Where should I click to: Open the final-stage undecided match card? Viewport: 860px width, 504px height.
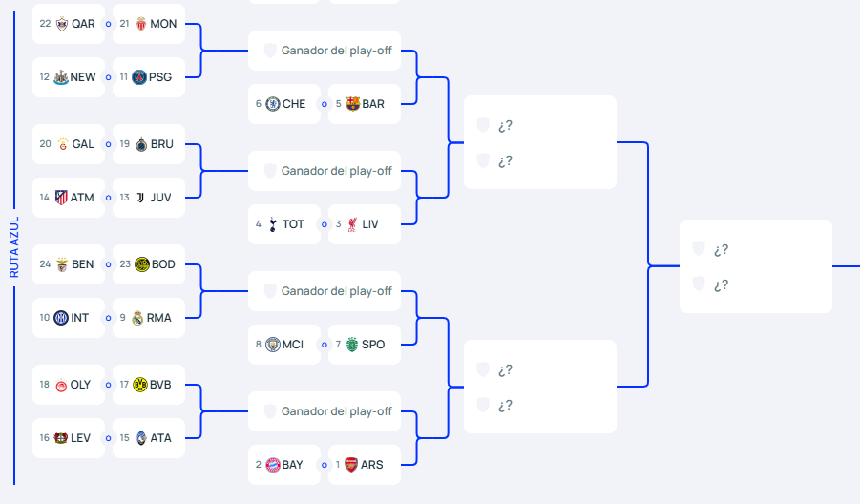[x=755, y=266]
